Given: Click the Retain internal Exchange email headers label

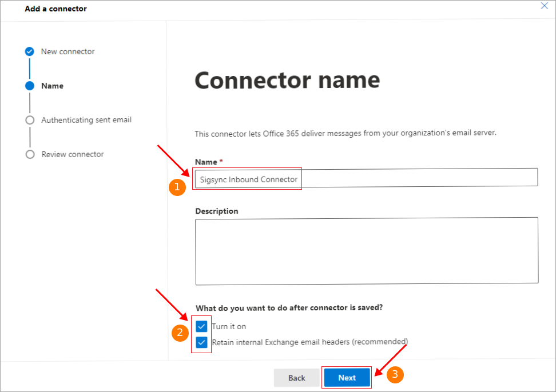Looking at the screenshot, I should click(x=310, y=342).
